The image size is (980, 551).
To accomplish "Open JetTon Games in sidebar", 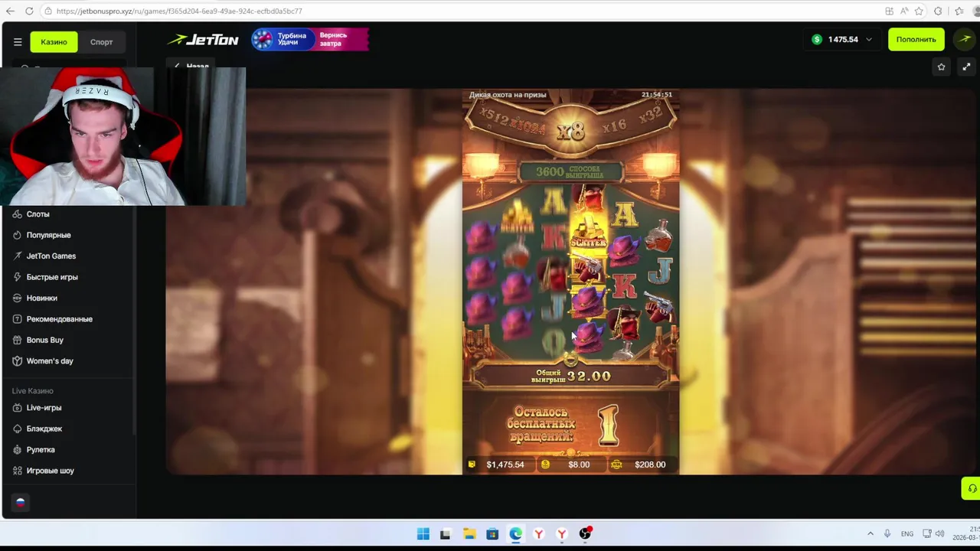I will 51,256.
